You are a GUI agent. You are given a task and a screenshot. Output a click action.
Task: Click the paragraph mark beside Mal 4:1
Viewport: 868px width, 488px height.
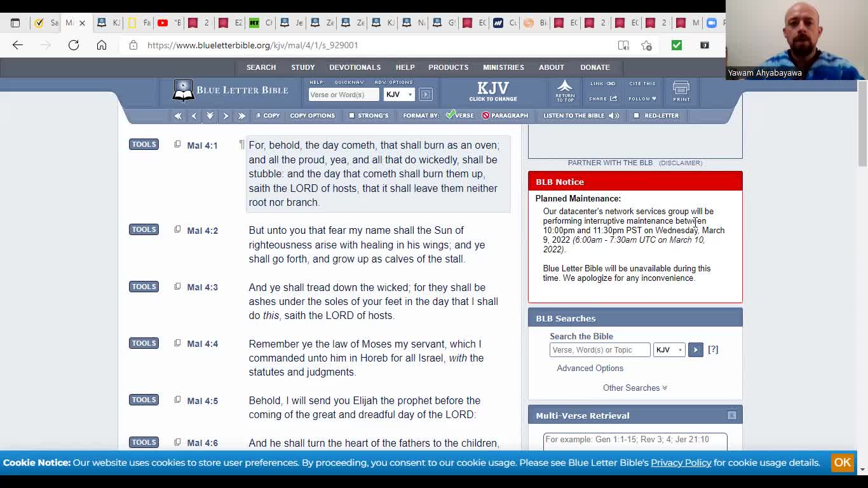coord(241,144)
